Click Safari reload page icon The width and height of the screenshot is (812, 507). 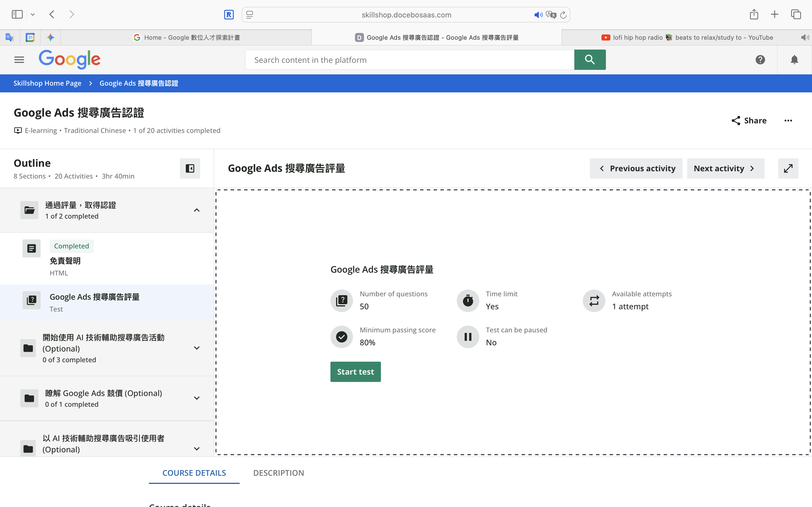[x=563, y=15]
